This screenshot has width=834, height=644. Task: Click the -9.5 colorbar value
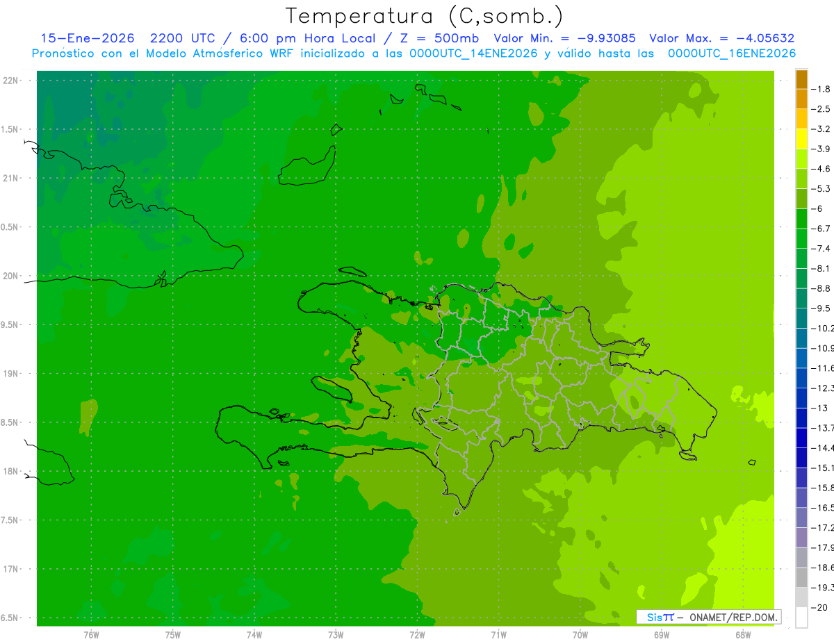(x=821, y=308)
